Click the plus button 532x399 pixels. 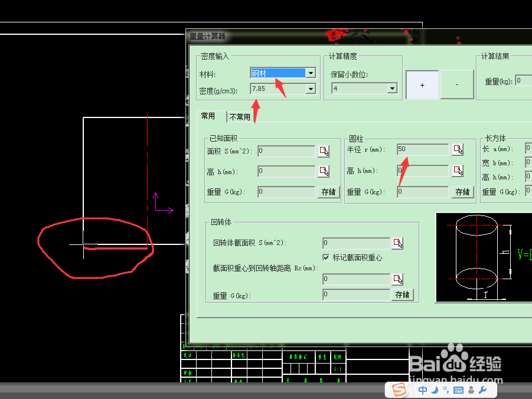pos(422,85)
